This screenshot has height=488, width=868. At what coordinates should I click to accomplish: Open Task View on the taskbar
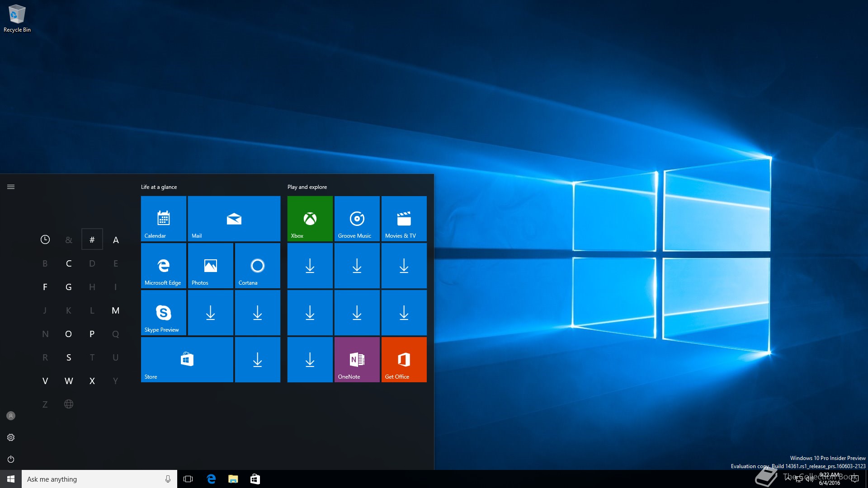click(188, 479)
